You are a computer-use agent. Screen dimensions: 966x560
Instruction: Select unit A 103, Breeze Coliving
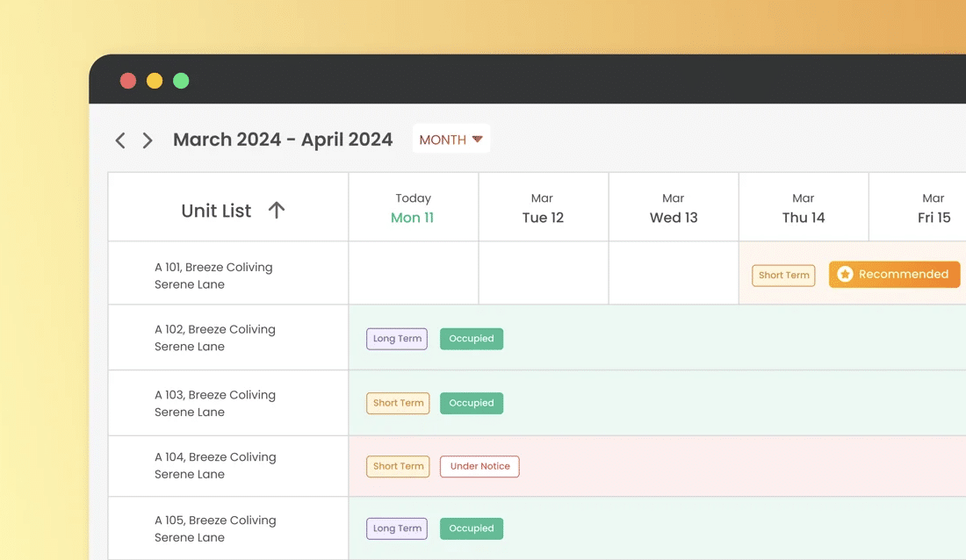pos(215,403)
